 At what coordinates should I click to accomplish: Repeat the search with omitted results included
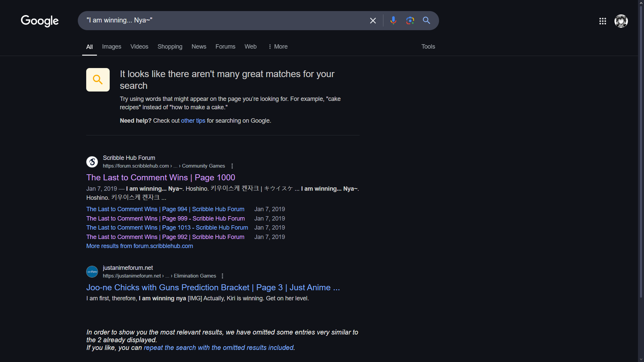219,348
